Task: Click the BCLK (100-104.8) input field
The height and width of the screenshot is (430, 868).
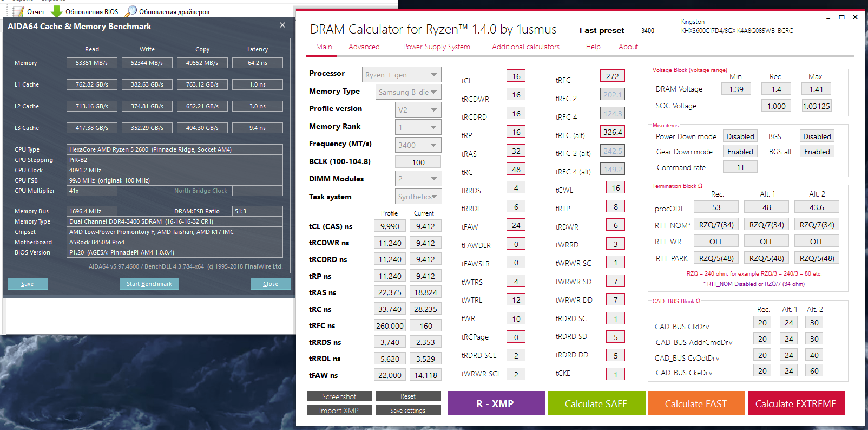Action: [418, 162]
